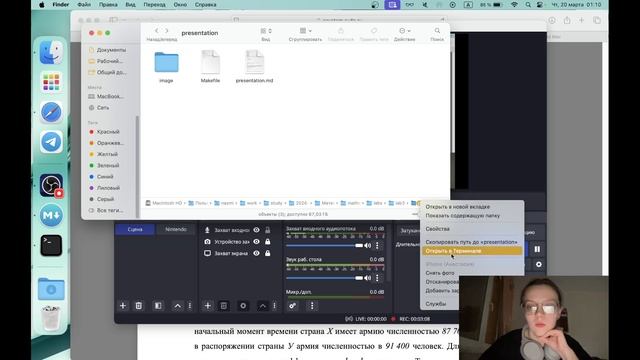Select the presentation.md file
Viewport: 640px width, 360px height.
tap(254, 67)
